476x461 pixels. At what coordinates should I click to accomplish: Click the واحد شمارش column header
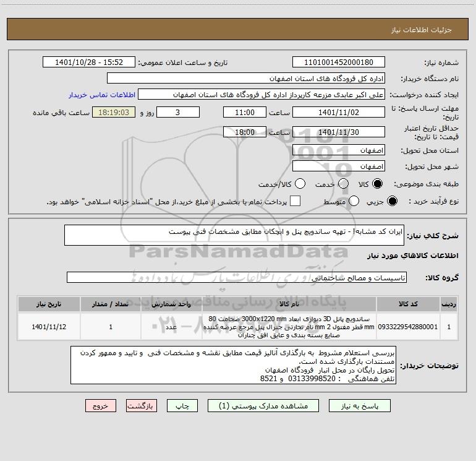point(171,304)
